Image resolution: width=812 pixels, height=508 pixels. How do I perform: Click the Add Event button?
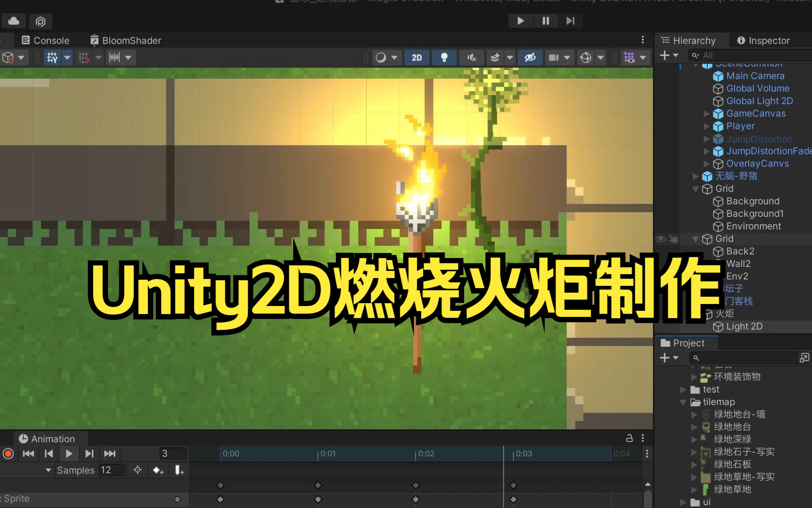[179, 470]
